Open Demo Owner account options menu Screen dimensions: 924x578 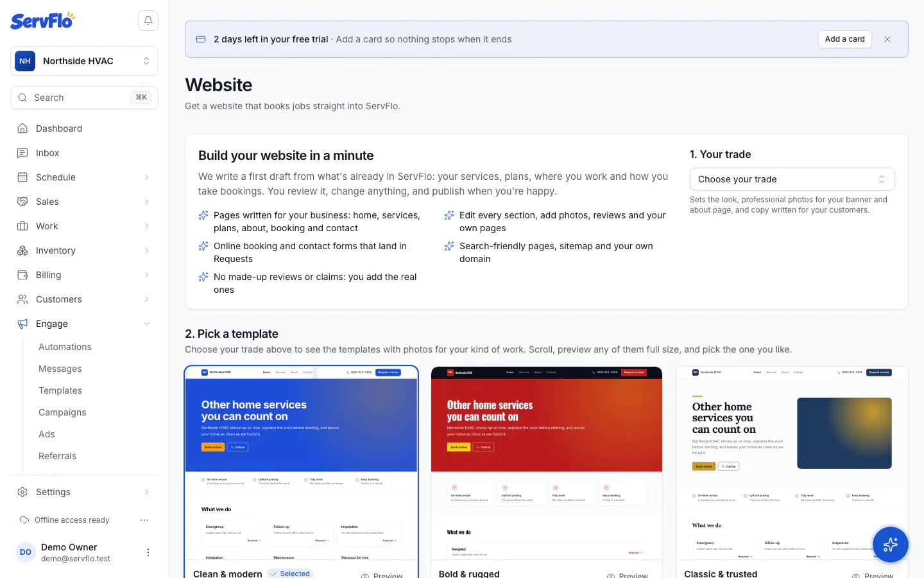point(148,552)
